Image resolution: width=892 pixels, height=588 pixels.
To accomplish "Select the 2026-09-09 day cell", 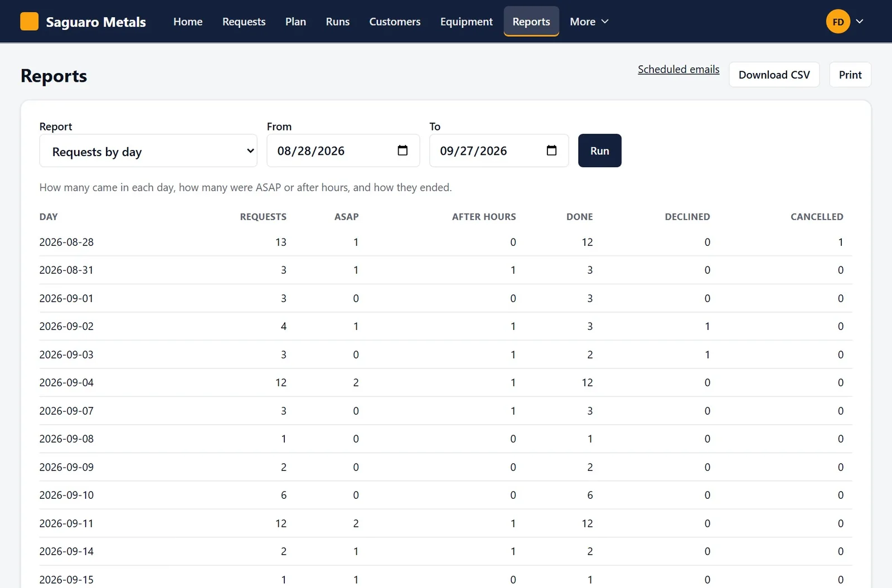I will [66, 468].
